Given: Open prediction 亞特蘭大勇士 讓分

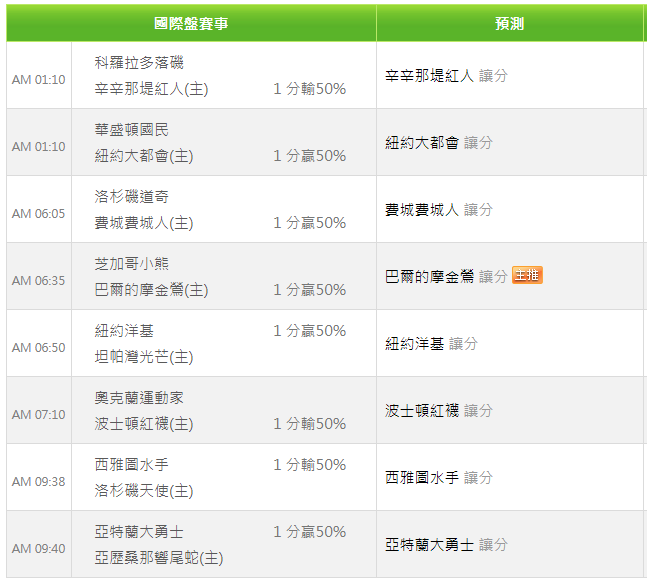Looking at the screenshot, I should [446, 545].
